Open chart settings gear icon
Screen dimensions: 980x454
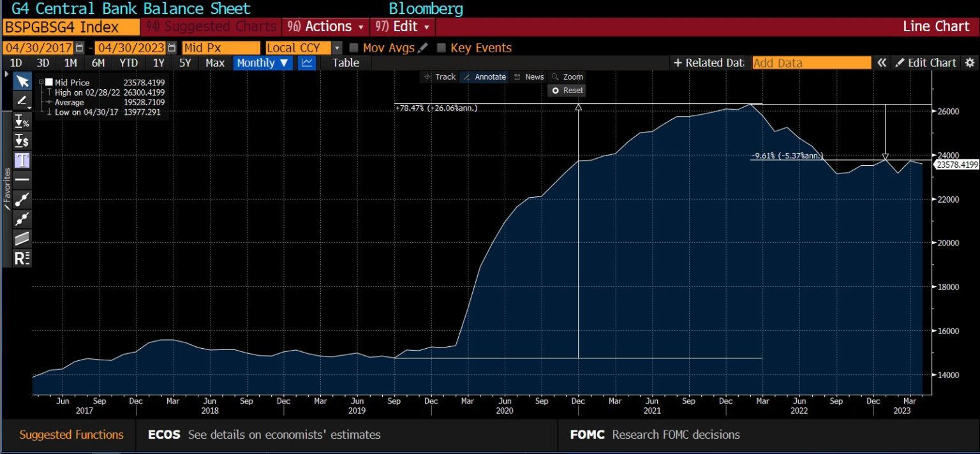(970, 62)
